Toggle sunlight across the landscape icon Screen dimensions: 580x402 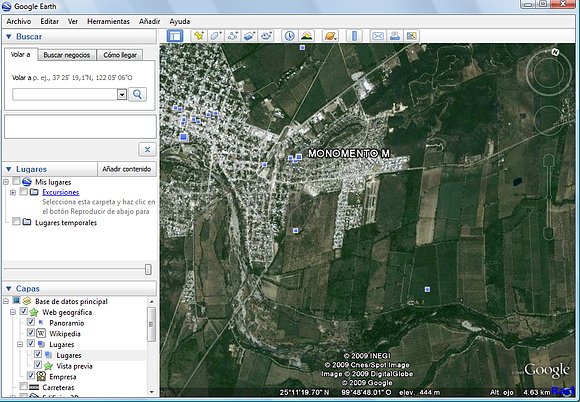307,36
